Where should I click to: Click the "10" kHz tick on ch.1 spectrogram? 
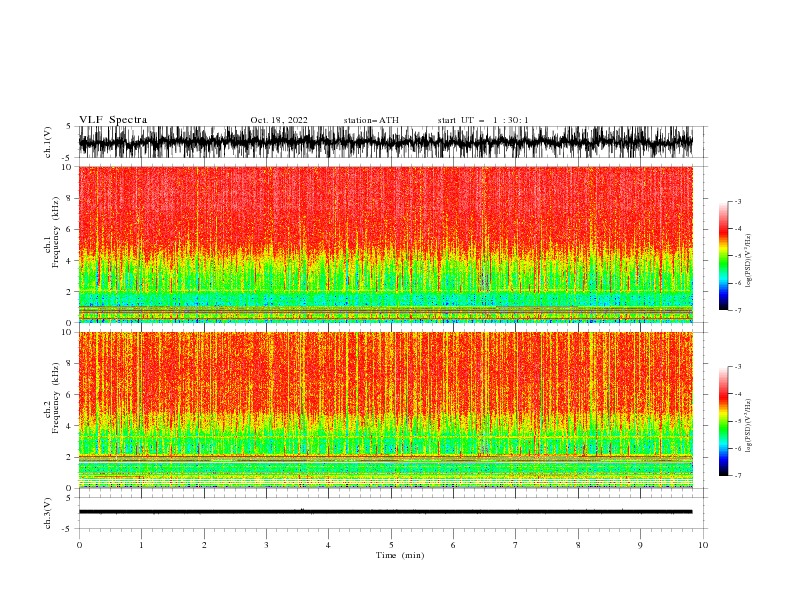click(67, 167)
